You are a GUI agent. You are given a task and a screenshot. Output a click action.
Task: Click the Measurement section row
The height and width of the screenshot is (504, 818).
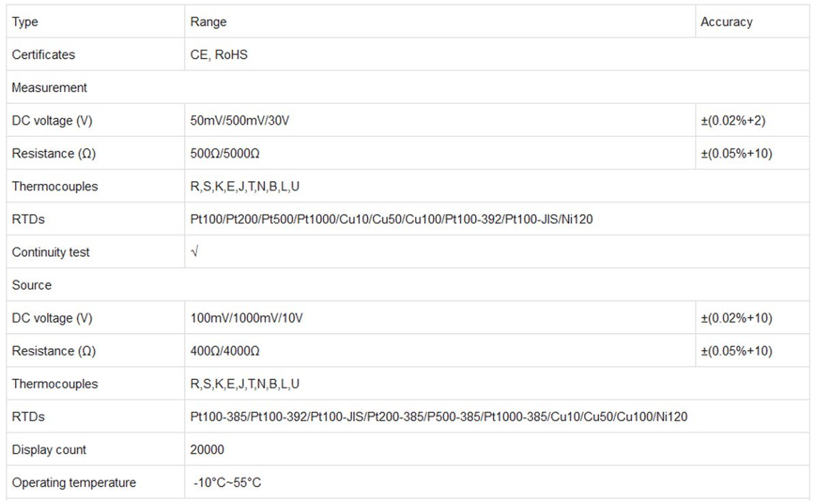408,87
